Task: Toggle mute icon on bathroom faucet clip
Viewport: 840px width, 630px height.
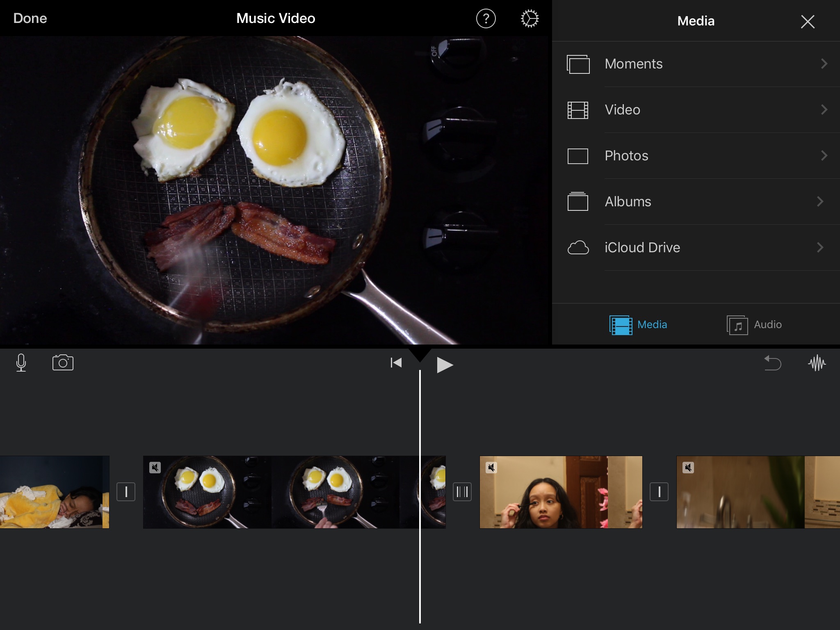Action: (688, 468)
